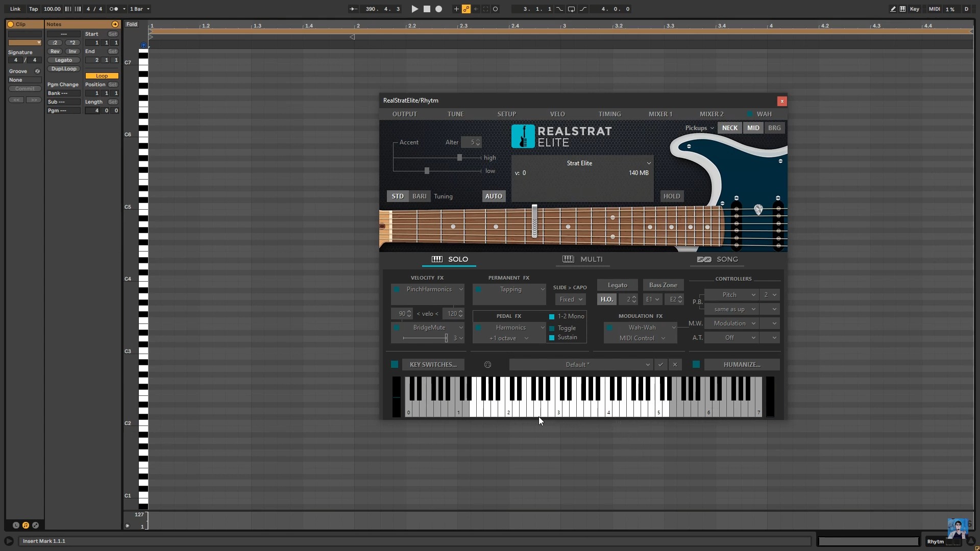Click the Notes panel arrow icon
This screenshot has width=980, height=551.
[115, 24]
